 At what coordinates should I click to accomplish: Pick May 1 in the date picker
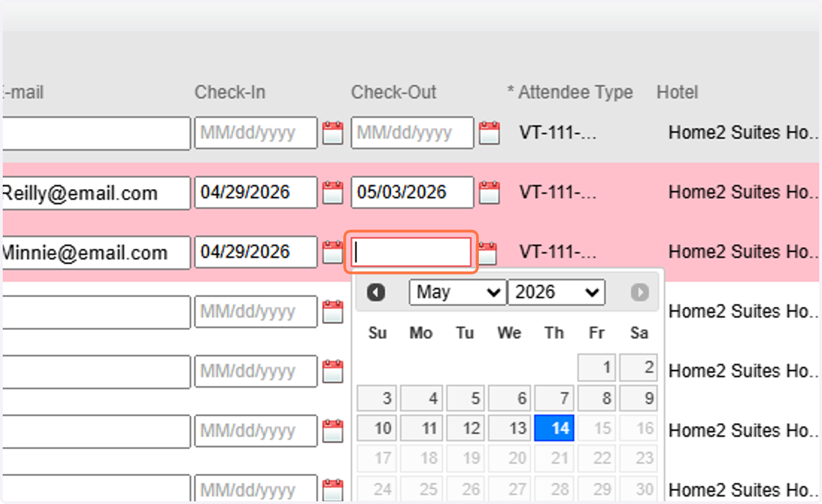pyautogui.click(x=597, y=368)
